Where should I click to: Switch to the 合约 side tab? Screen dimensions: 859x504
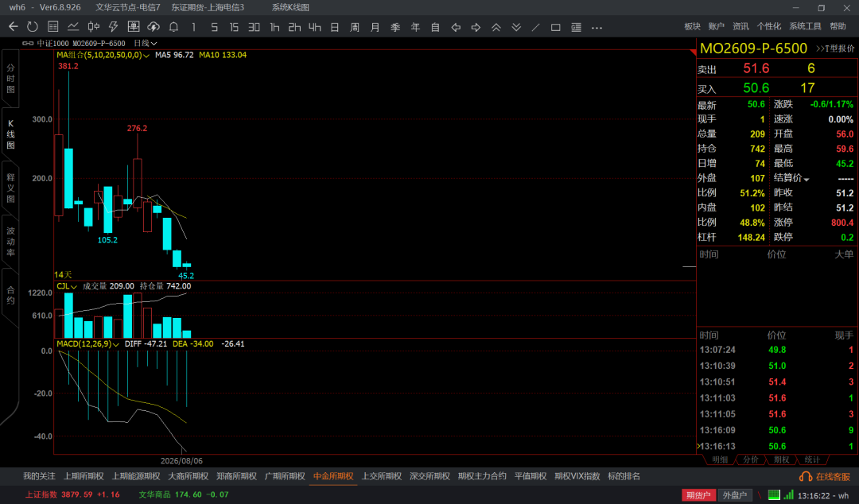tap(10, 295)
